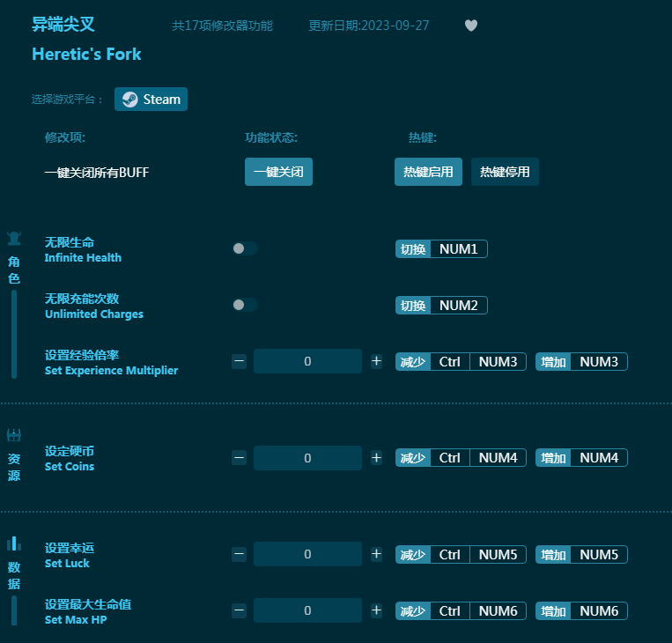Click the enable hotkeys button
The height and width of the screenshot is (643, 672).
pos(428,172)
